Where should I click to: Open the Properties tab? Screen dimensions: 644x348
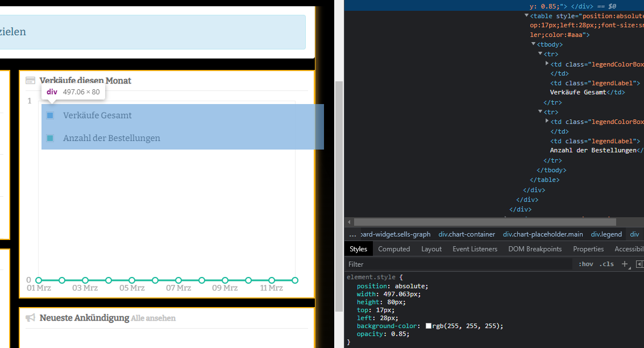588,249
